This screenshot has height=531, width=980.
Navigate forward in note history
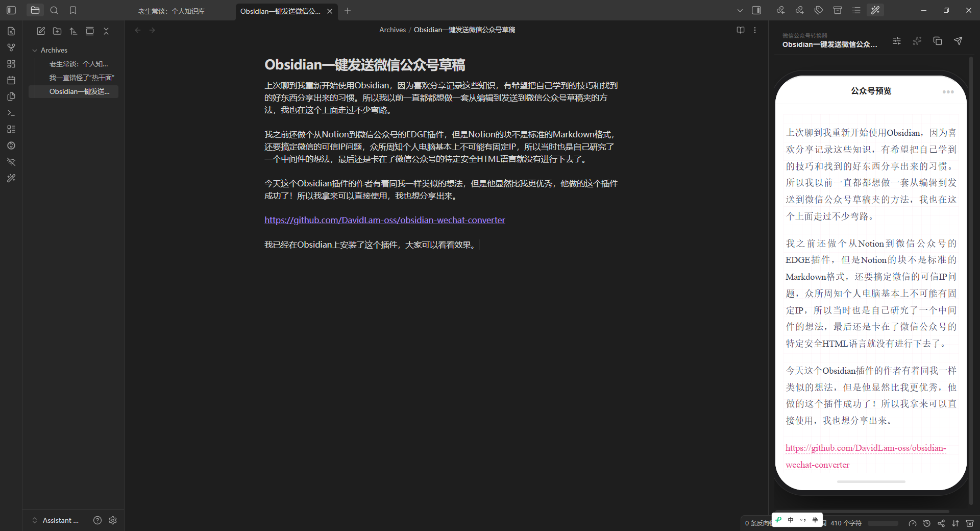(x=152, y=30)
